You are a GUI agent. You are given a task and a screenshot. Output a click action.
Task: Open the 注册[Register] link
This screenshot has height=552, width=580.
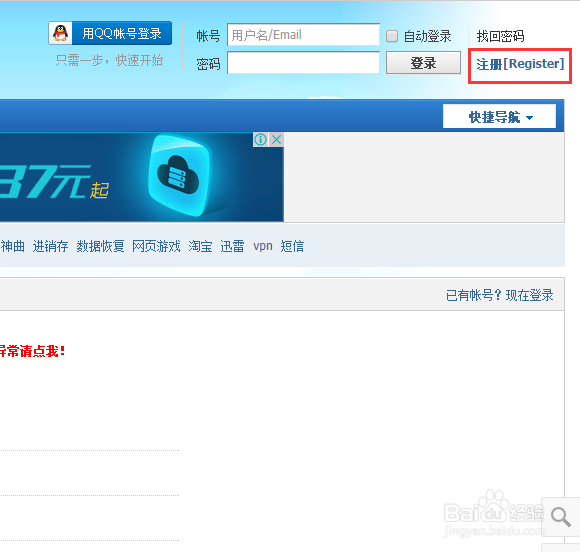tap(520, 64)
